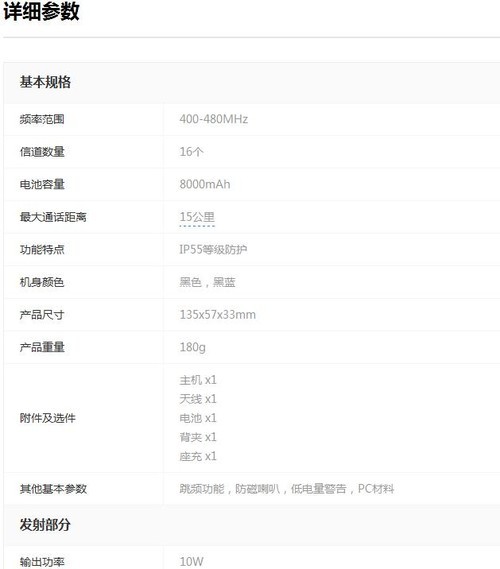This screenshot has width=500, height=569.
Task: Select the 机身颜色 label
Action: (42, 282)
